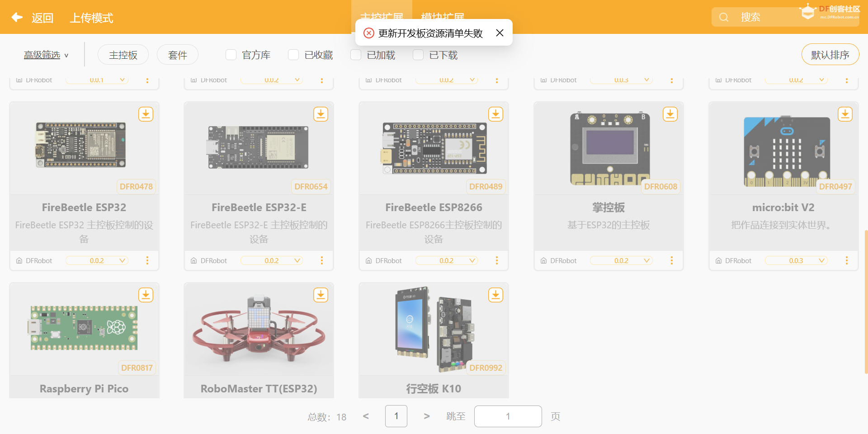Screen dimensions: 868x434
Task: Open version dropdown for 掌控板
Action: tap(621, 260)
